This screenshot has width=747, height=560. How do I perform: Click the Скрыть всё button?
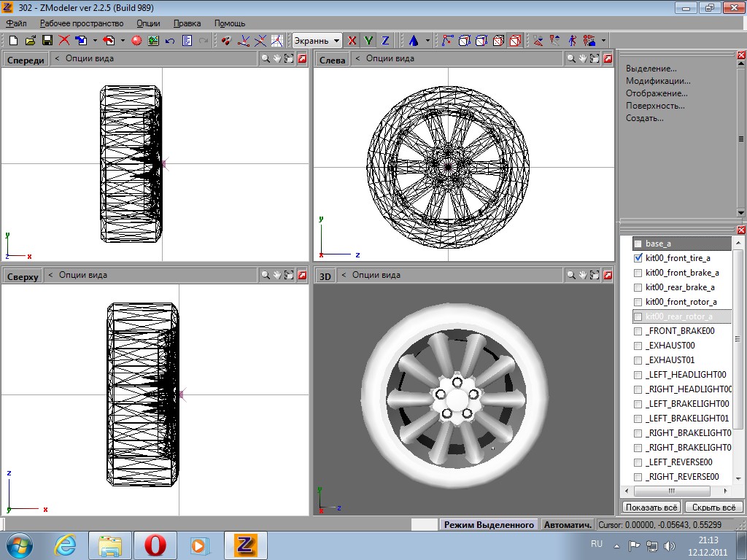(x=715, y=507)
